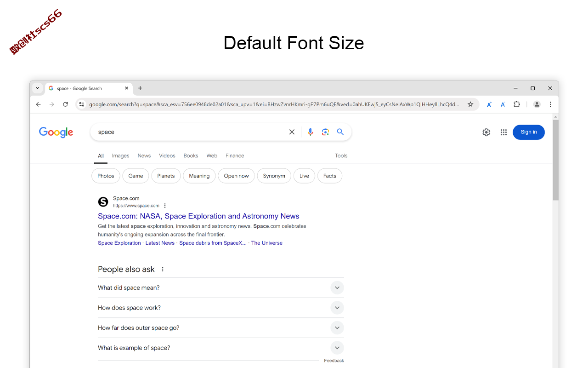Screen dimensions: 588x368
Task: Select the Open now filter chip
Action: tap(236, 176)
